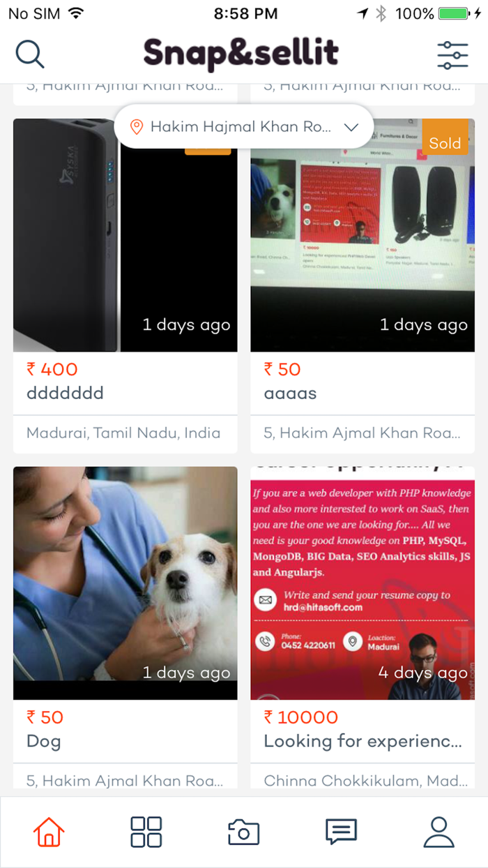Open the profile person icon
Screen dimensions: 488x868
point(439,832)
